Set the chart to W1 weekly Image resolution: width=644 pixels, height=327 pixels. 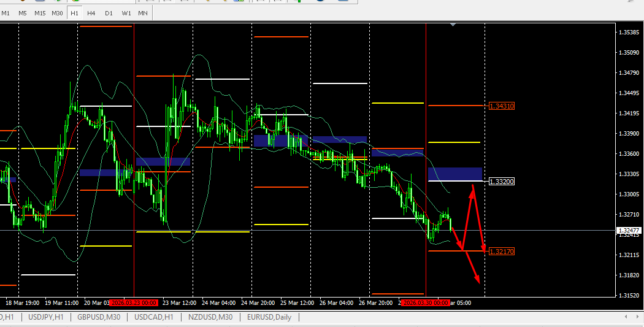126,13
